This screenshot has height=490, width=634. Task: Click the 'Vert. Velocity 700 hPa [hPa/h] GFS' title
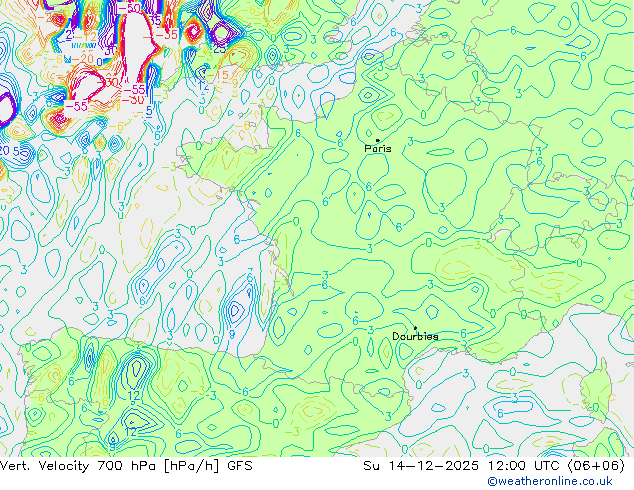pos(126,466)
